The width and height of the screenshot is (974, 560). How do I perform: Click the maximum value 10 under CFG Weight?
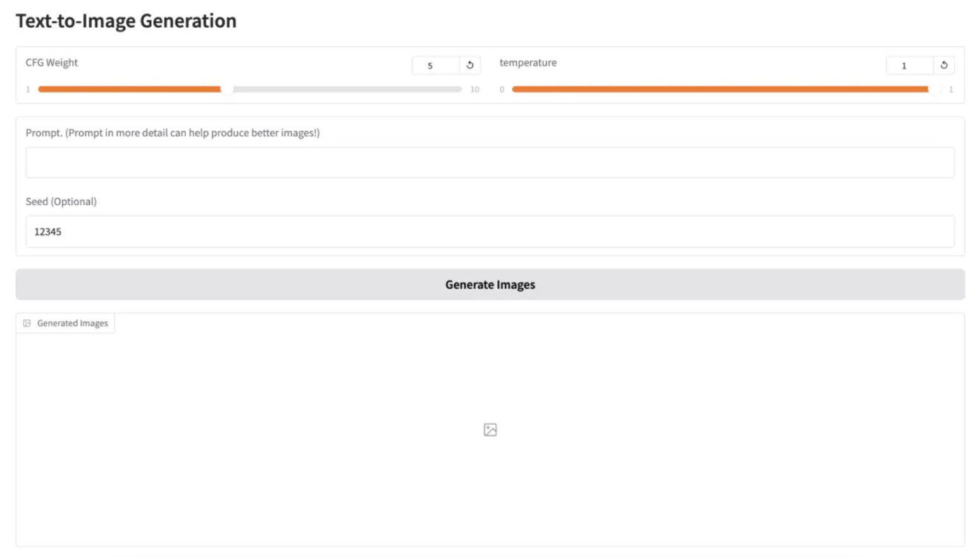[x=474, y=90]
